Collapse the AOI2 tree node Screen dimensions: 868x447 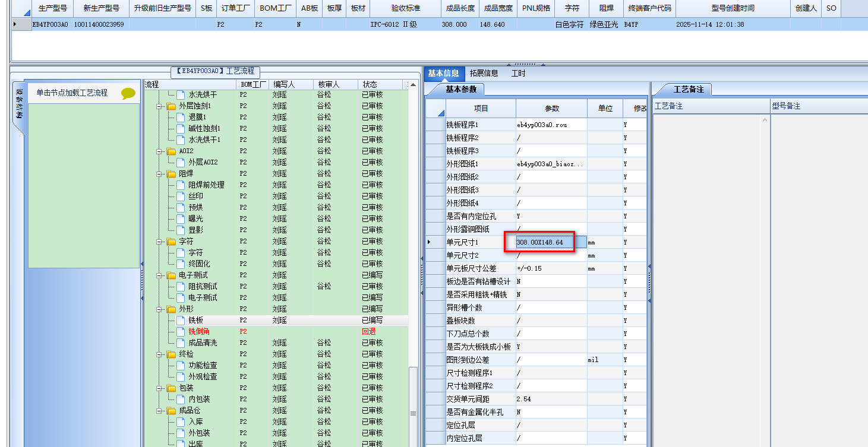159,151
